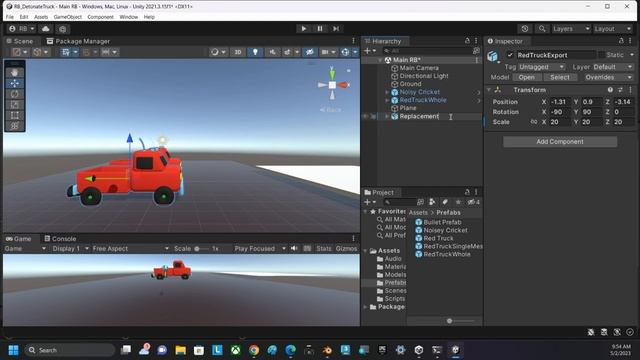The image size is (640, 360).
Task: Lock the Inspector panel
Action: 621,41
